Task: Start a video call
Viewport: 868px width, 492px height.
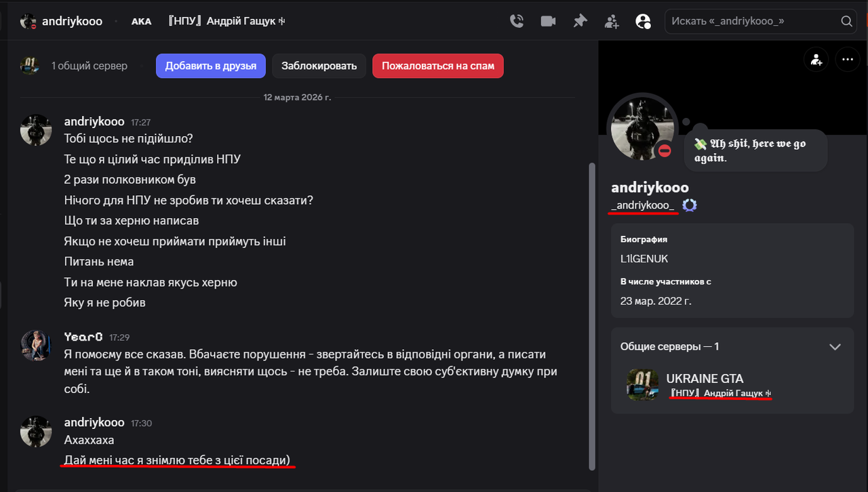Action: point(548,21)
